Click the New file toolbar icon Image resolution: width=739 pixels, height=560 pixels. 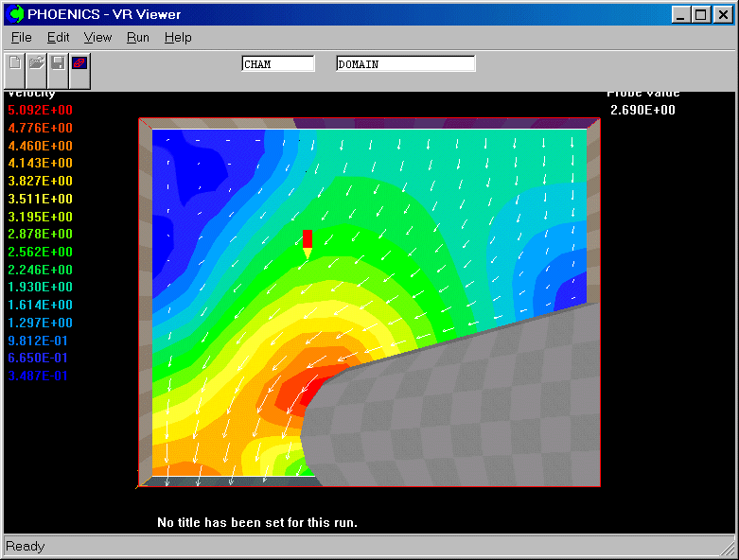click(15, 71)
